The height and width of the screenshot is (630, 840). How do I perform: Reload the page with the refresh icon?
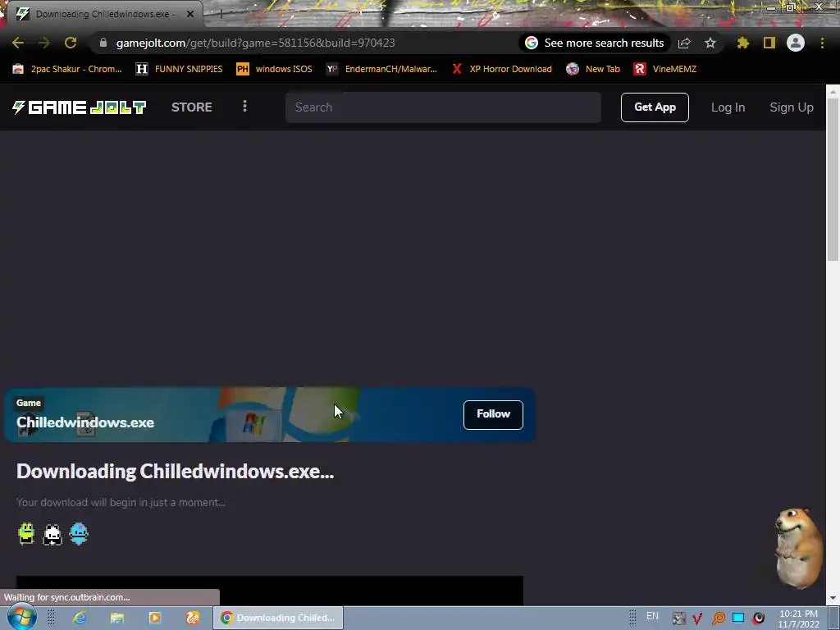point(71,43)
